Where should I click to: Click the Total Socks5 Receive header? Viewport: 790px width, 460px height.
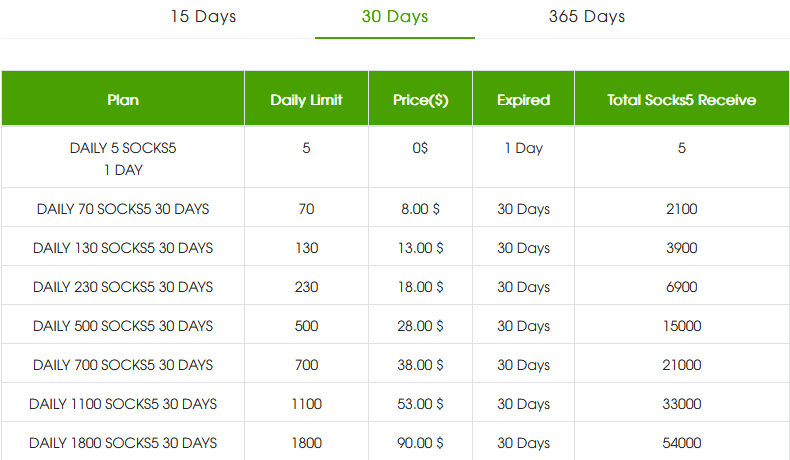click(x=681, y=100)
